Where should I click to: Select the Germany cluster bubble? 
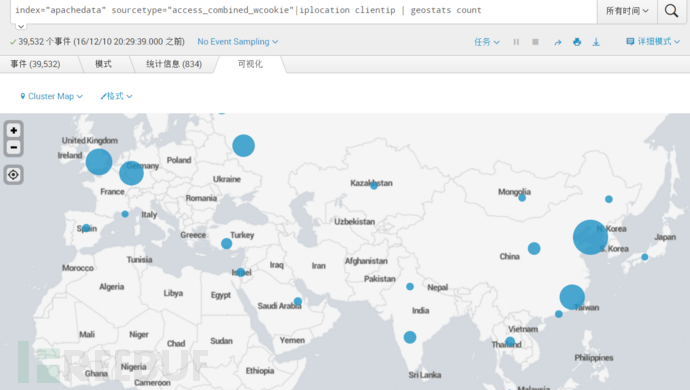coord(131,173)
